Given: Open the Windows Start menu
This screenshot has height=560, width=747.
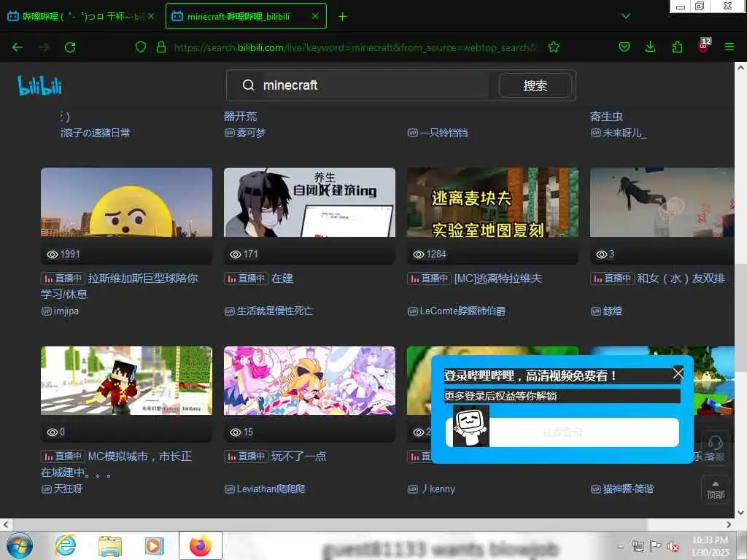Looking at the screenshot, I should pos(20,545).
